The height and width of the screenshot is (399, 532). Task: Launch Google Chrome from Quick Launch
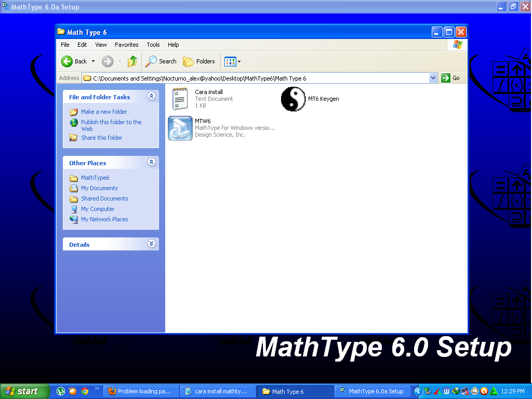click(85, 391)
